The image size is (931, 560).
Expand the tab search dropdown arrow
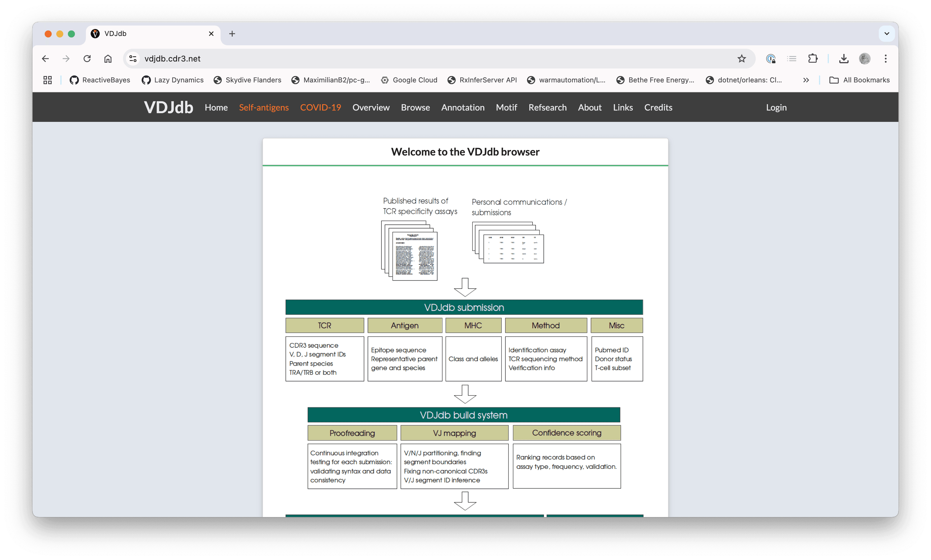click(x=887, y=34)
